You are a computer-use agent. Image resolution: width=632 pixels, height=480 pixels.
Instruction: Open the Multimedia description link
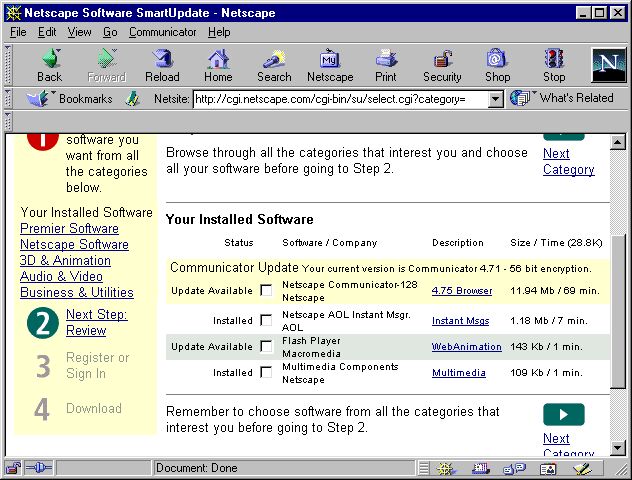point(459,372)
